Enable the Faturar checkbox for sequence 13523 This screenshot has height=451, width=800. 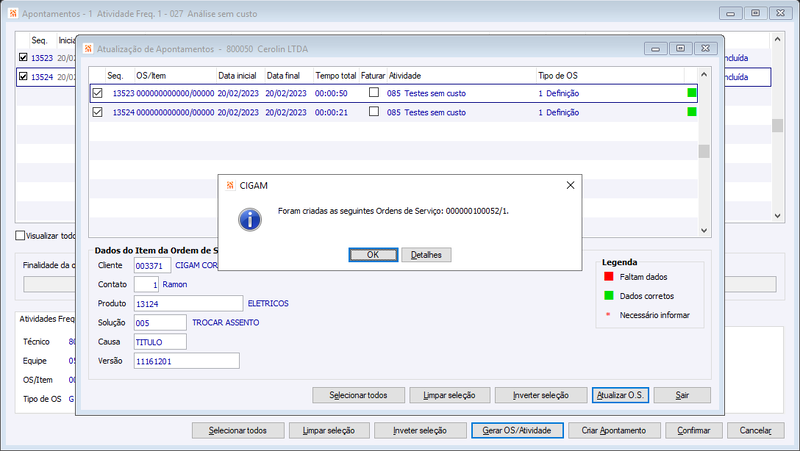374,92
